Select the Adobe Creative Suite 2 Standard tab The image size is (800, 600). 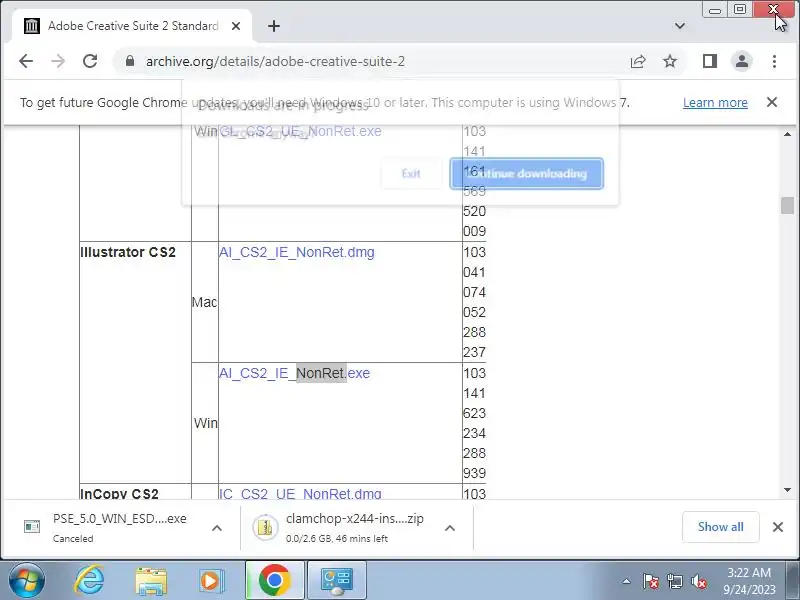(131, 26)
